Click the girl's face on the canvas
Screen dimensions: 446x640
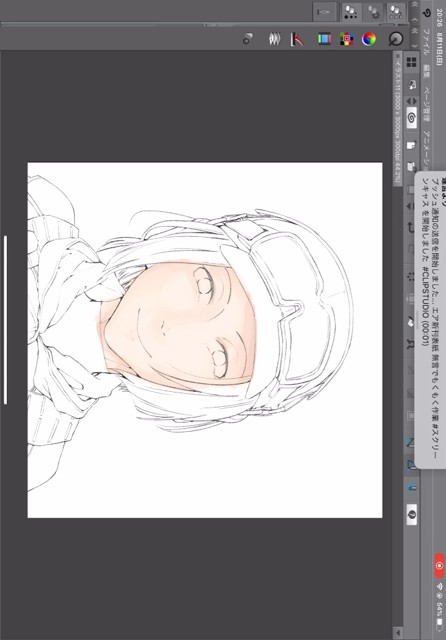tap(180, 322)
